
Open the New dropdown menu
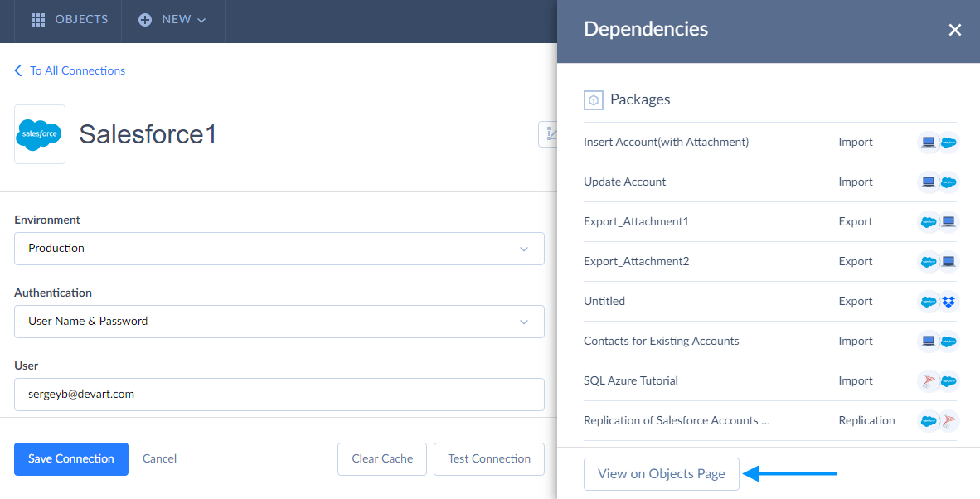point(172,19)
